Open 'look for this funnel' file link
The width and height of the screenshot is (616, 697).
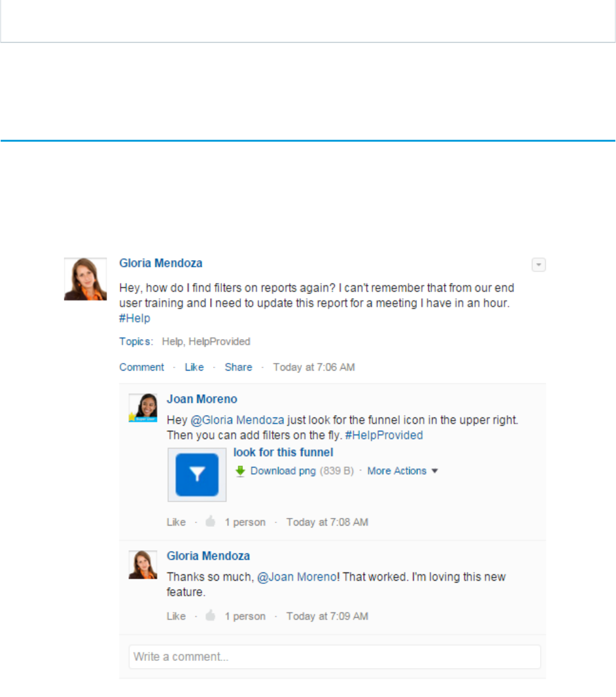click(x=283, y=452)
